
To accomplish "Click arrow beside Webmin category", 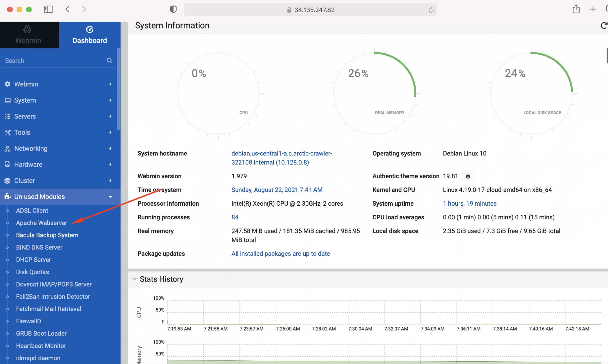I will (x=110, y=84).
